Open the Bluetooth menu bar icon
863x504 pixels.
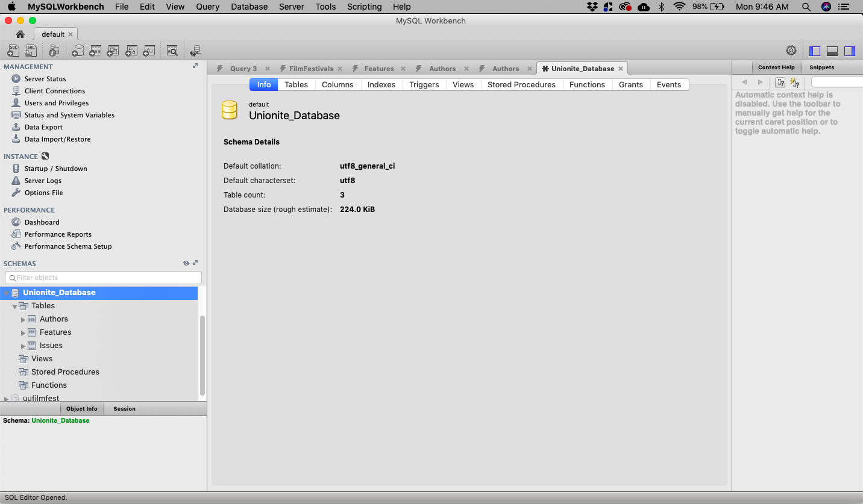coord(661,7)
